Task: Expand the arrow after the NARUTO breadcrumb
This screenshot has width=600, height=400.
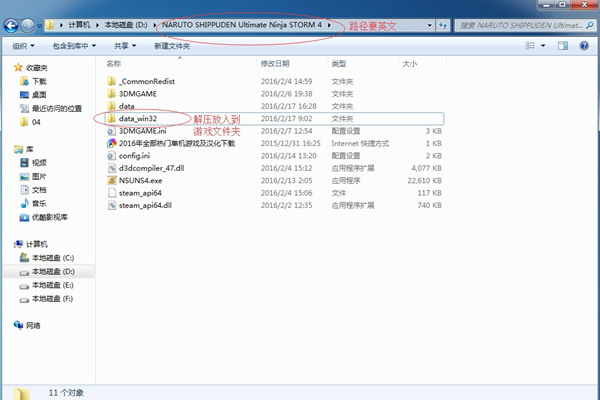Action: click(329, 25)
